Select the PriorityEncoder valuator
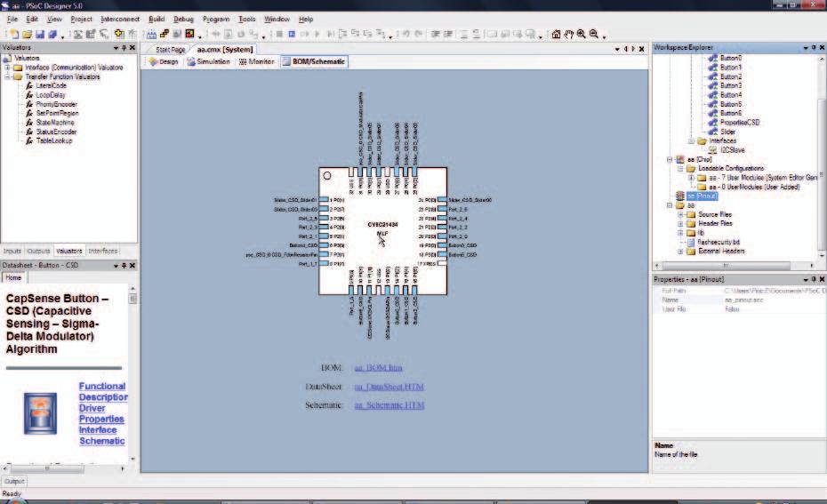The height and width of the screenshot is (504, 827). pos(56,104)
